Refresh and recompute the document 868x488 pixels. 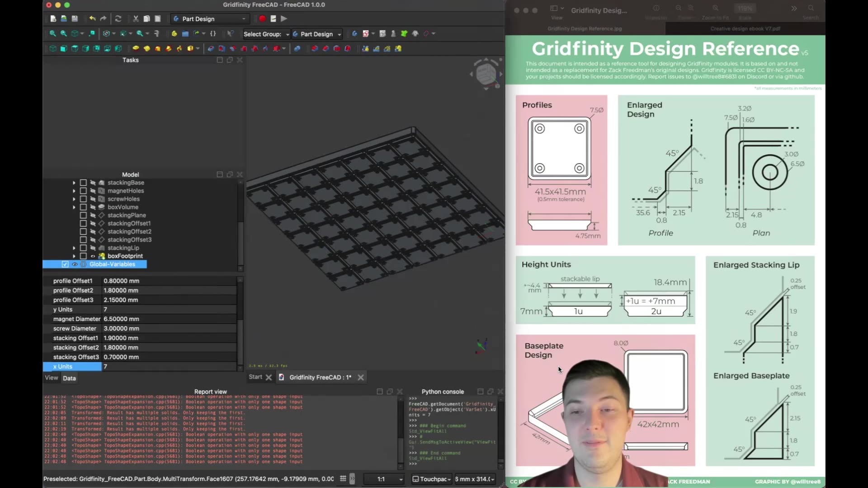pyautogui.click(x=118, y=19)
